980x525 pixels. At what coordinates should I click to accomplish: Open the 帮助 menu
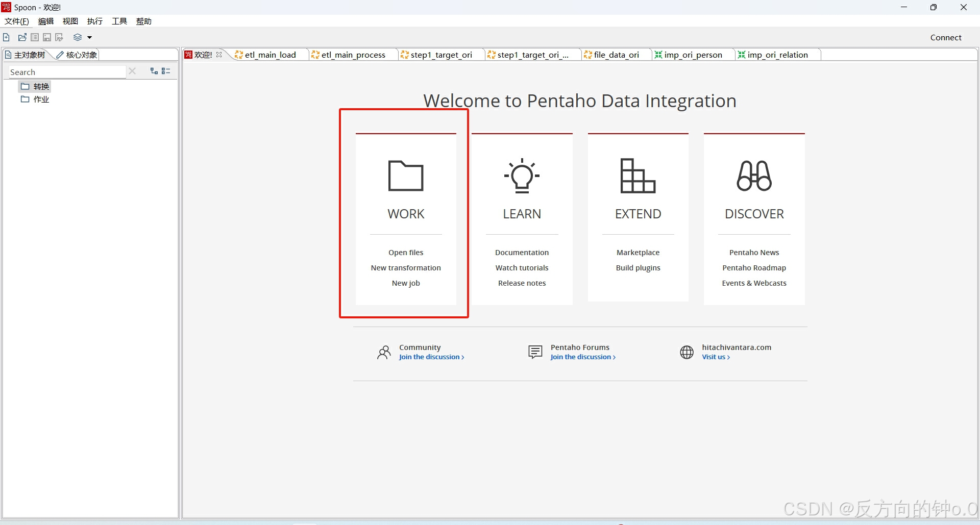pos(144,21)
